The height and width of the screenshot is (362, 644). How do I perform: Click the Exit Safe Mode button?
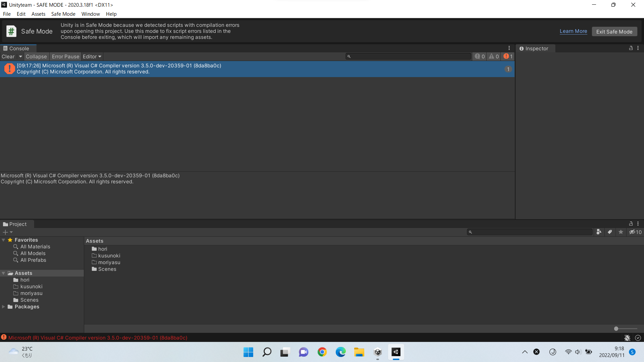click(614, 32)
